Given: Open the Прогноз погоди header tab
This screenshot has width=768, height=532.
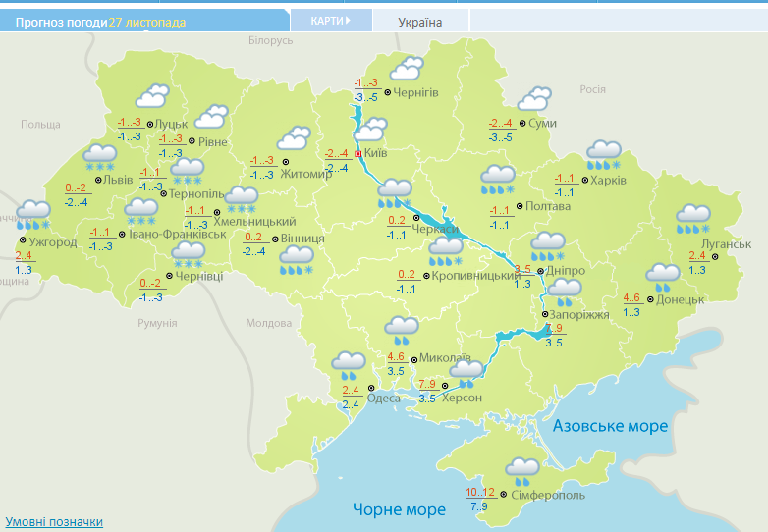Looking at the screenshot, I should (x=61, y=22).
